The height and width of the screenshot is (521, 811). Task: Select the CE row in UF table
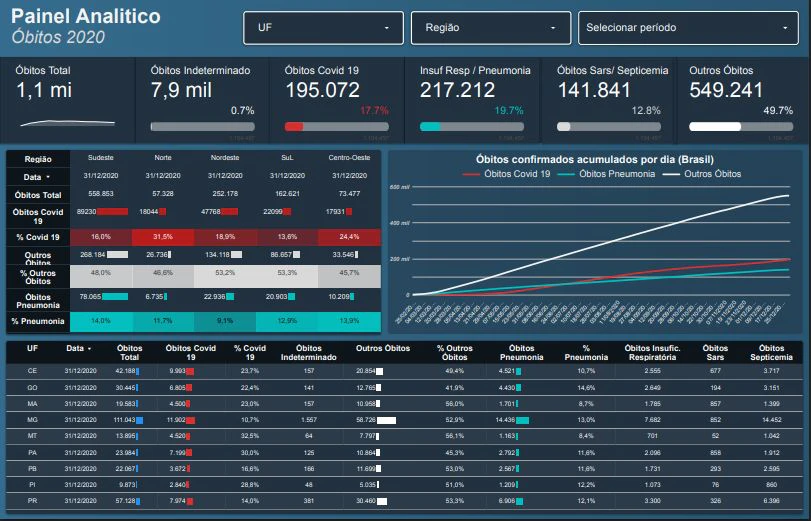coord(404,371)
